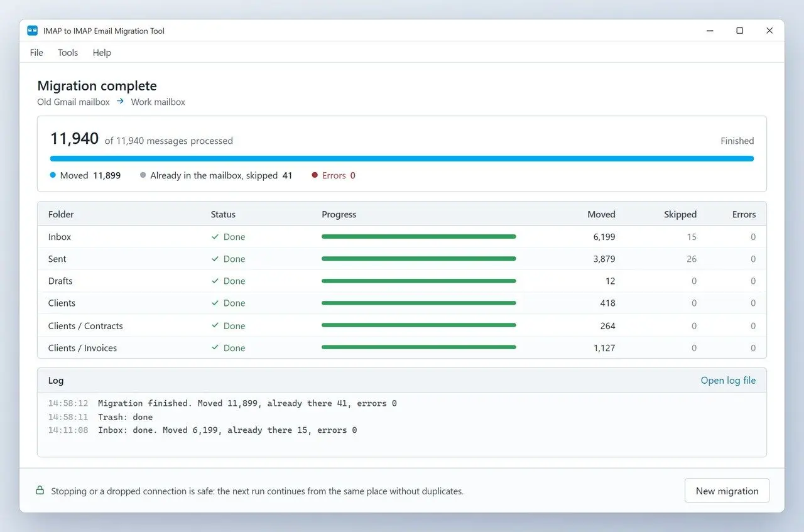Click the blue dot beside Moved
This screenshot has width=804, height=532.
click(53, 175)
